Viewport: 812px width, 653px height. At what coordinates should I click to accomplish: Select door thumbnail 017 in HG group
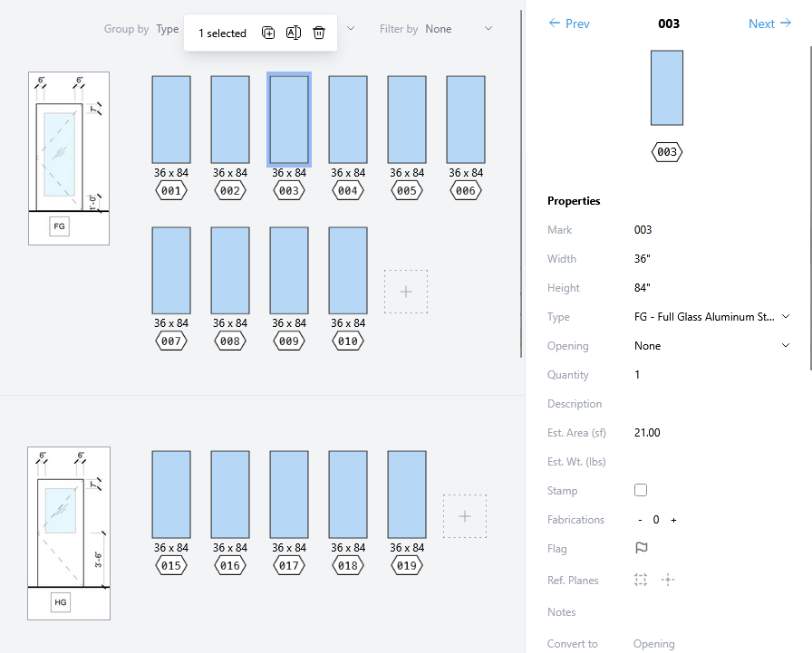289,495
